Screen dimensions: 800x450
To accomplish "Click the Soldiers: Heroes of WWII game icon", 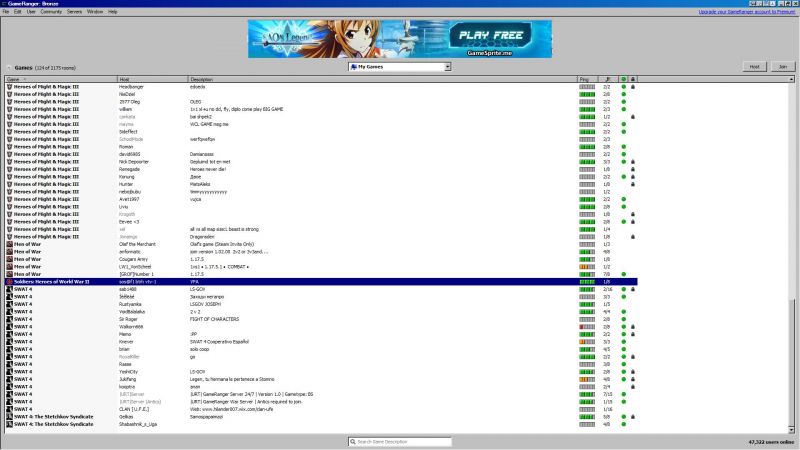I will [9, 282].
